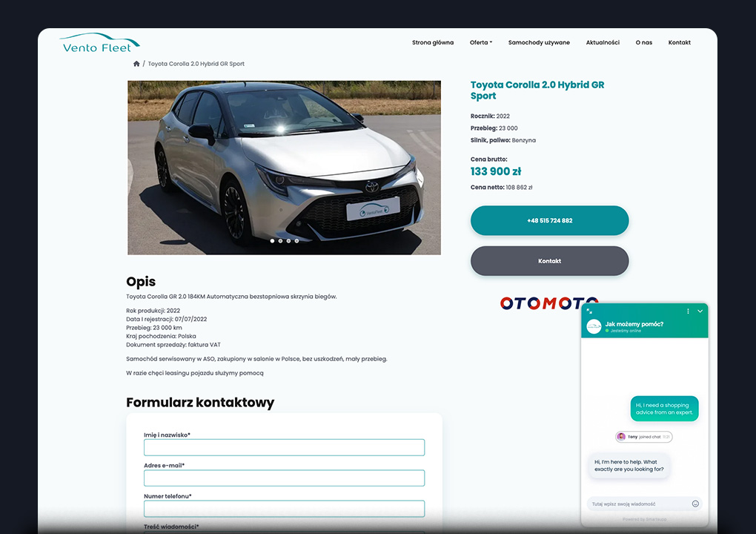The height and width of the screenshot is (534, 756).
Task: Expand the chat widget to fullscreen
Action: tap(589, 311)
